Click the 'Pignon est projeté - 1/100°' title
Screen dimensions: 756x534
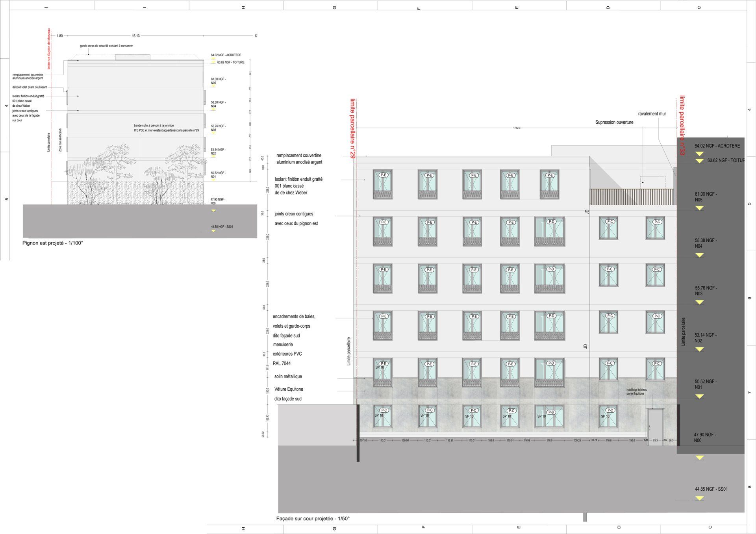tap(53, 243)
